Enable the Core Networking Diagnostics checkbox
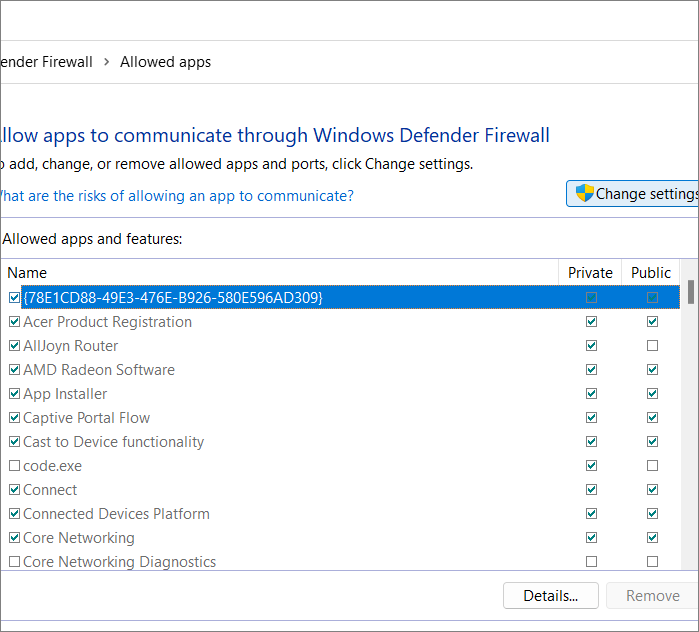This screenshot has width=699, height=632. click(14, 562)
